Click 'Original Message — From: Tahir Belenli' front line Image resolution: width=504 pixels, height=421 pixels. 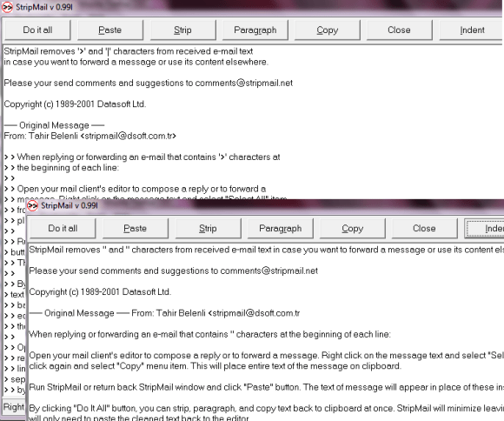pos(164,313)
